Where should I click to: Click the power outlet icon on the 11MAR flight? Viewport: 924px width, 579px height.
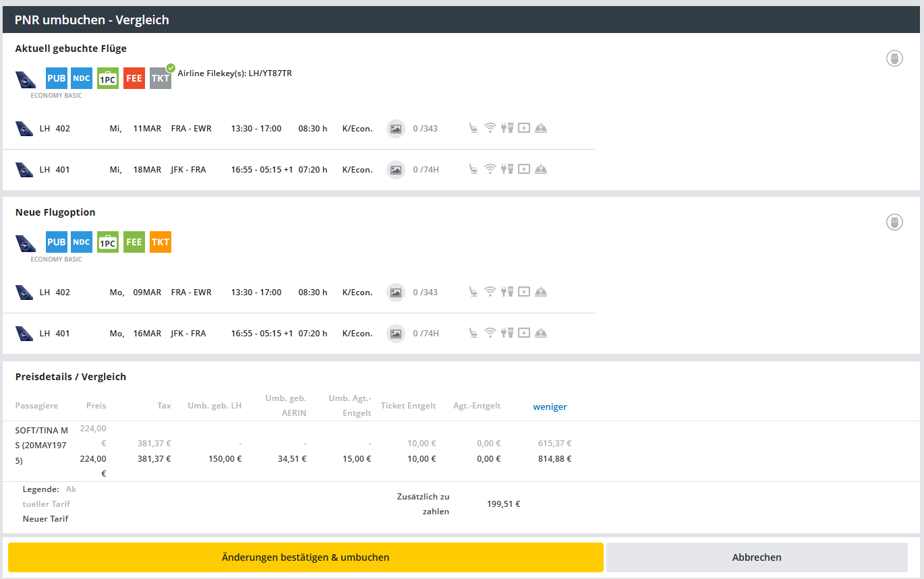(x=507, y=128)
